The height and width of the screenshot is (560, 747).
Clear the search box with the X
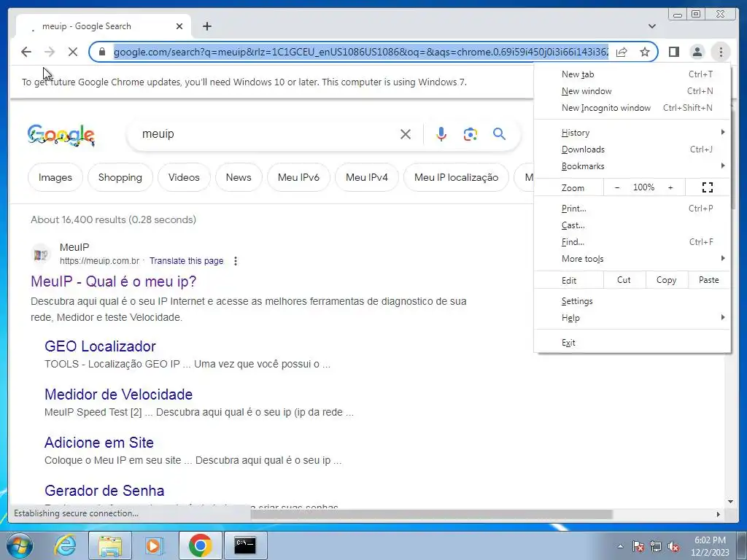(x=406, y=134)
